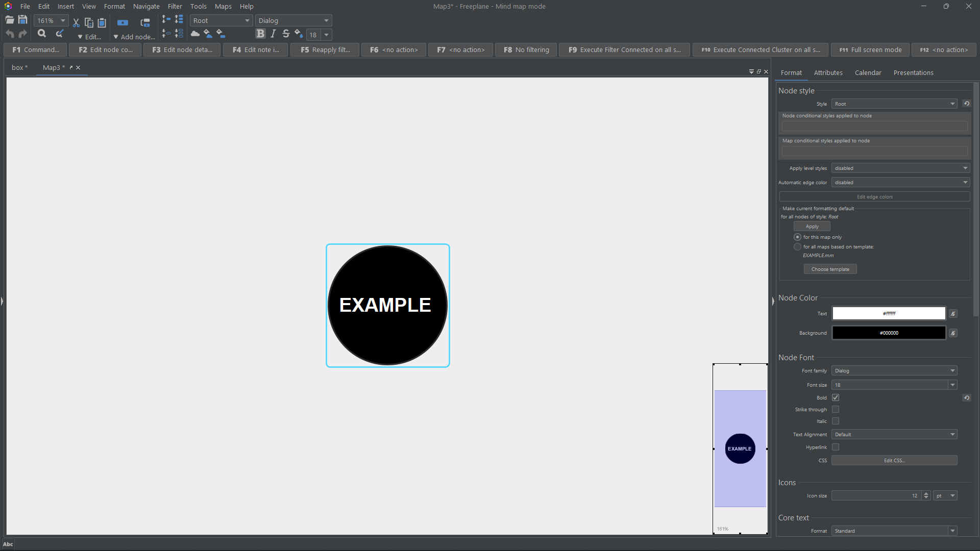Add a cloud to the node
Screen dimensions: 980x551
195,34
